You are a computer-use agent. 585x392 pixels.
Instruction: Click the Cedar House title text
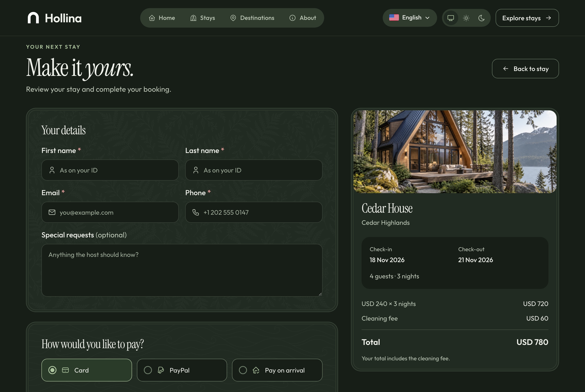387,208
